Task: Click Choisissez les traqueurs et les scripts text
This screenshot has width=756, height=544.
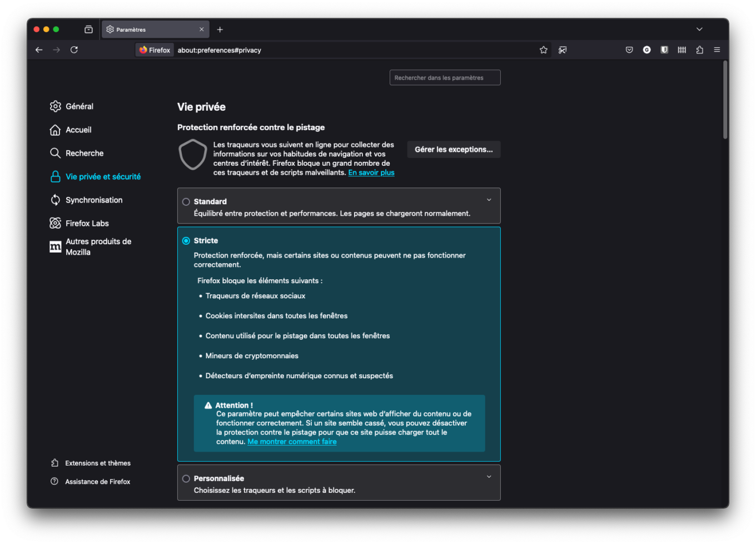Action: (x=275, y=491)
